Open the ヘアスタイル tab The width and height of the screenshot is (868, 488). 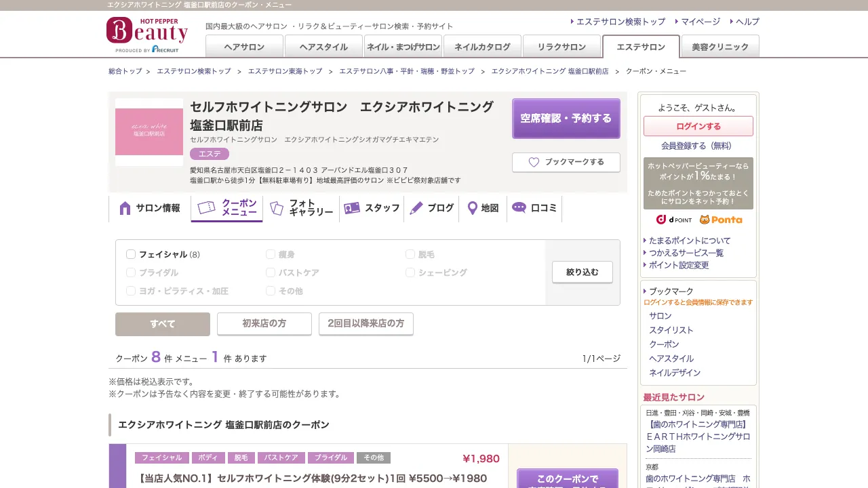coord(323,47)
